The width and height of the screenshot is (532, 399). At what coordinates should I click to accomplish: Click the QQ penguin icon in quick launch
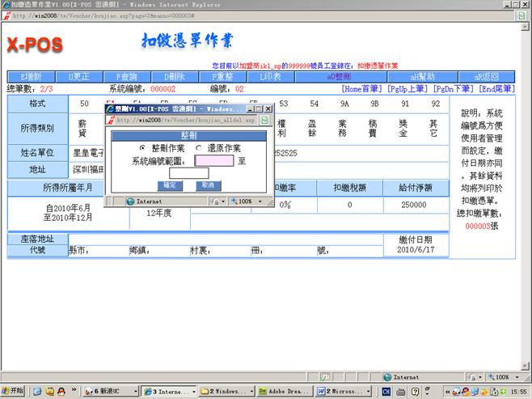(49, 391)
